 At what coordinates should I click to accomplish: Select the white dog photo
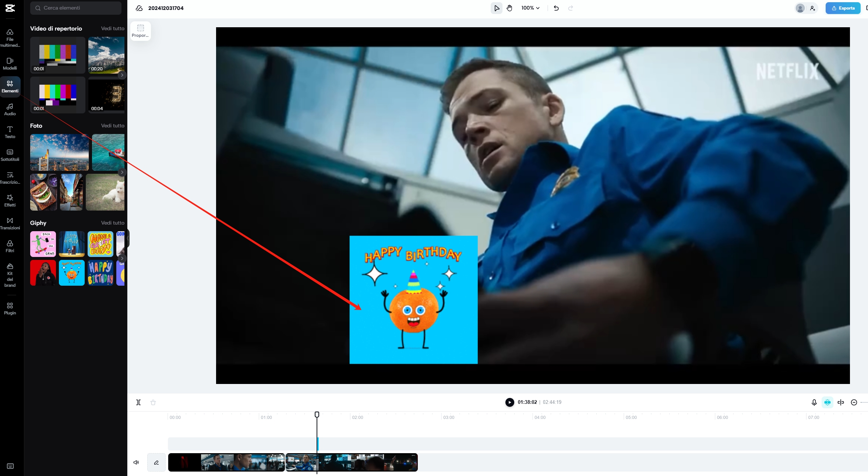tap(105, 192)
